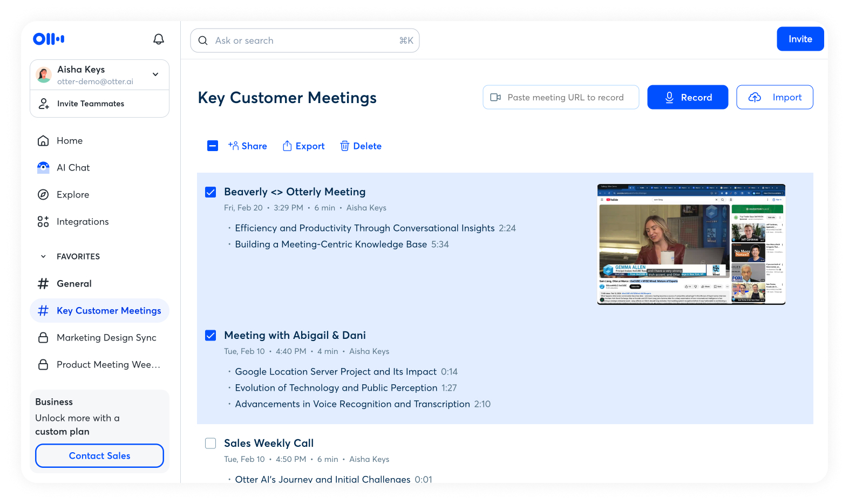Collapse the FAVORITES section

[x=44, y=257]
